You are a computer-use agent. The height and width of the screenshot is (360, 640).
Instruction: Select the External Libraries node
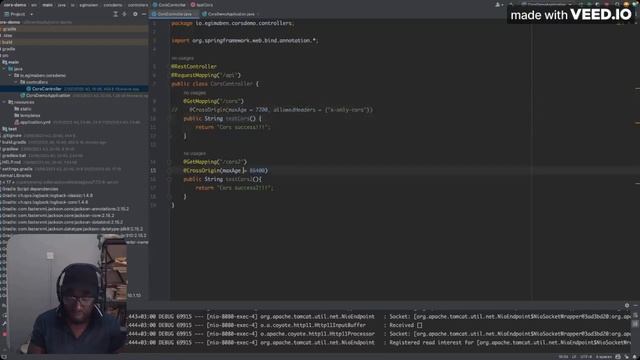[x=16, y=176]
